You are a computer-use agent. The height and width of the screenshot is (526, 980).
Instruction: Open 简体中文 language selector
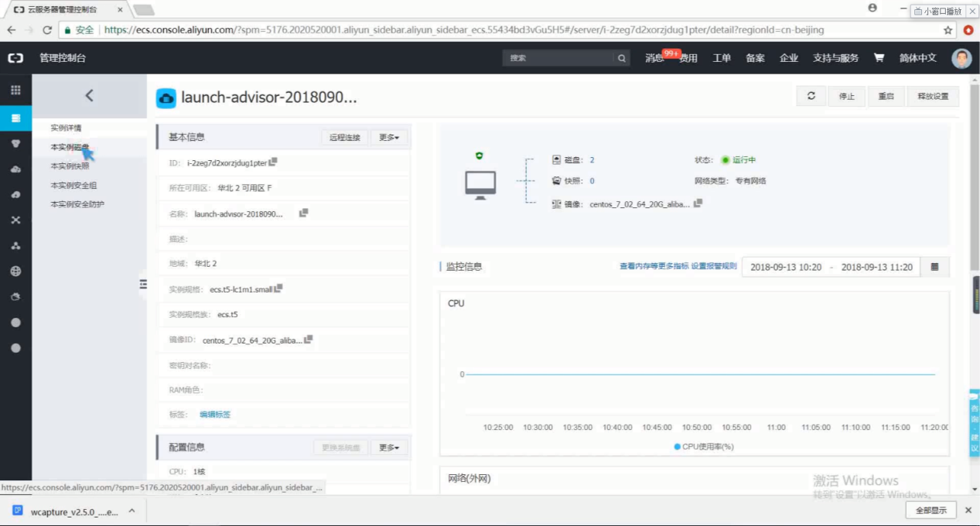[x=917, y=58]
